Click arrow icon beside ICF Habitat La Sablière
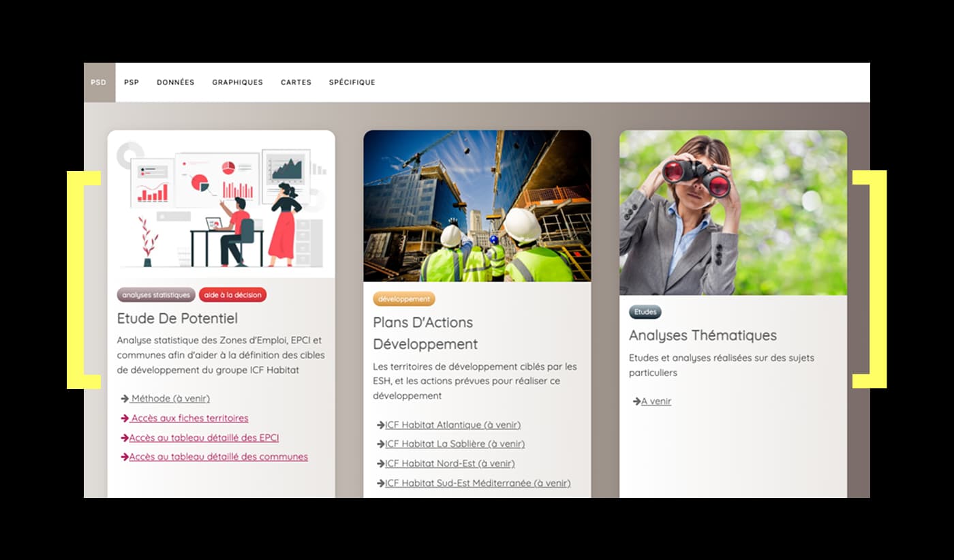Screen dimensions: 954x560 [381, 444]
